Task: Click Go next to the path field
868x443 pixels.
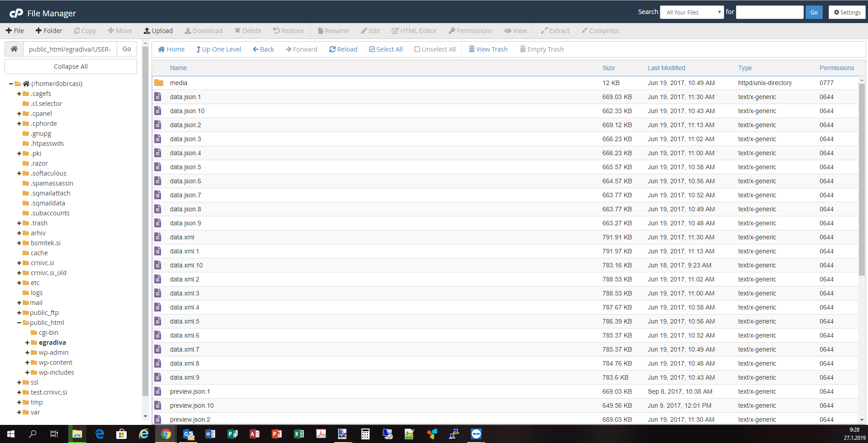Action: point(127,49)
